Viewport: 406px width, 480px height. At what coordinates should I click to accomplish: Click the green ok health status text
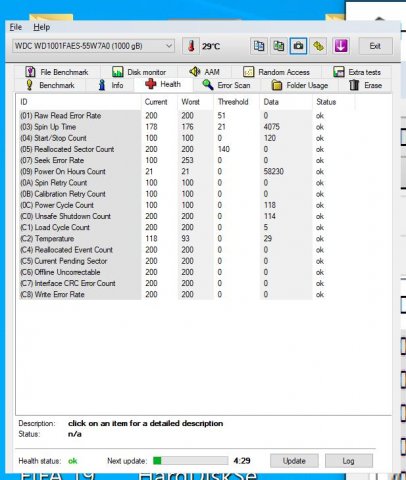tap(73, 461)
